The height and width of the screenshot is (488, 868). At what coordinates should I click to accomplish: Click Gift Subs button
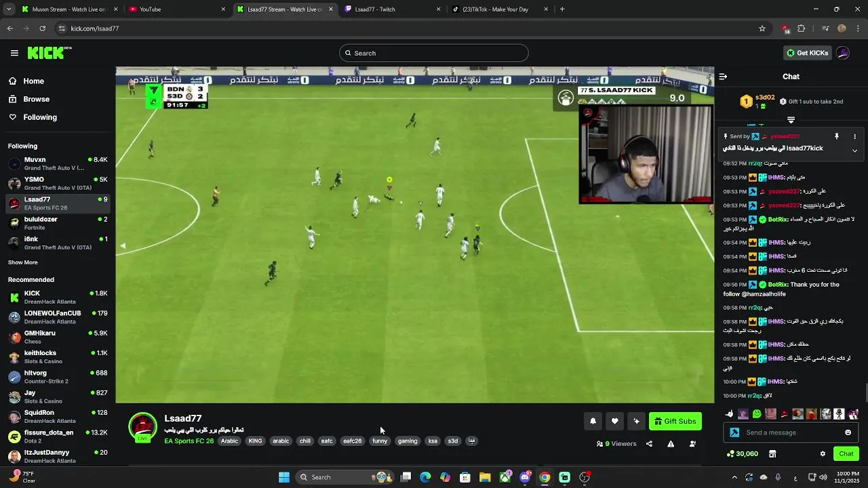[x=675, y=421]
